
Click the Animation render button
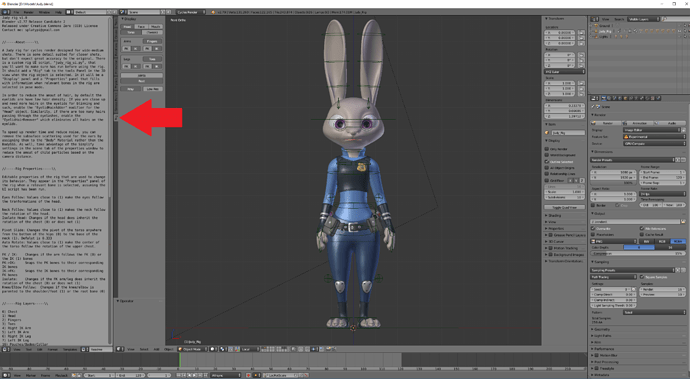click(x=637, y=123)
